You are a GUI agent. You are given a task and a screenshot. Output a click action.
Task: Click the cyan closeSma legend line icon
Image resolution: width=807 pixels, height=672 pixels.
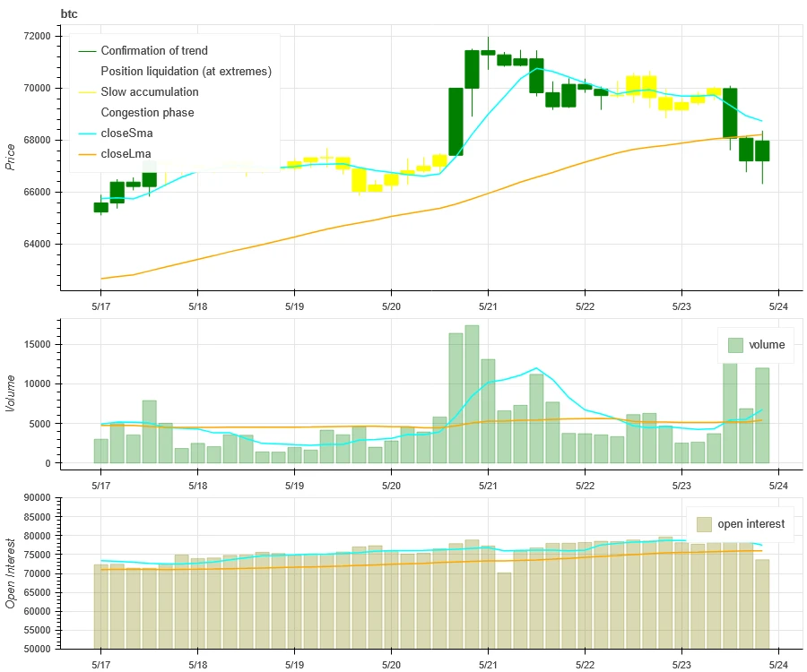pos(87,134)
